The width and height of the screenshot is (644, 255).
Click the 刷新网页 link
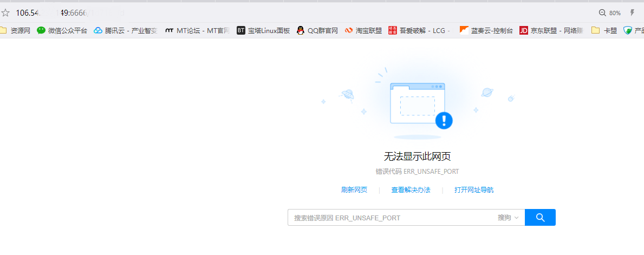click(354, 190)
